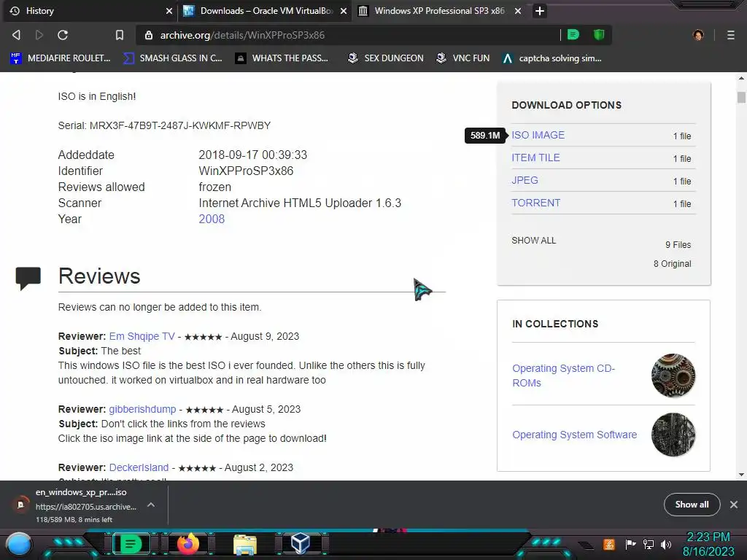The height and width of the screenshot is (560, 747).
Task: Open VirtualBox from the taskbar
Action: click(301, 543)
